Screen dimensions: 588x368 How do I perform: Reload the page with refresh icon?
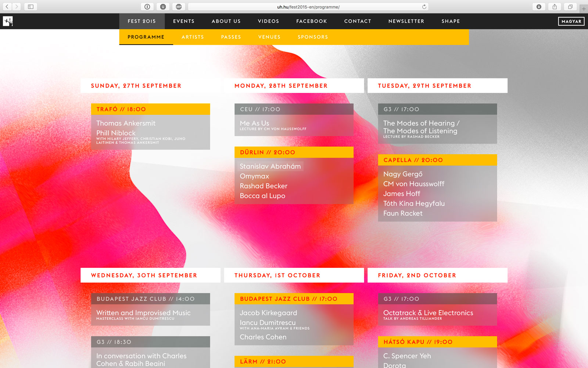[424, 7]
